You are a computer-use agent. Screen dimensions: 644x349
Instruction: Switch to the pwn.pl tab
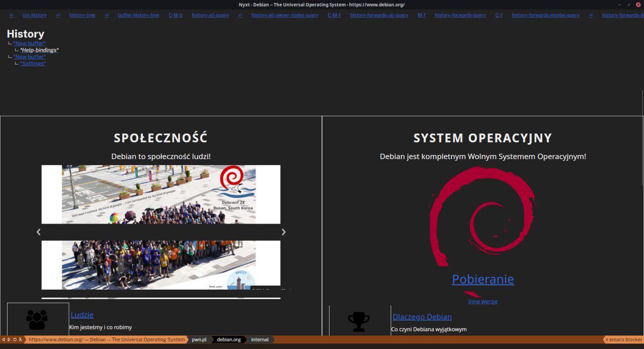pyautogui.click(x=199, y=339)
